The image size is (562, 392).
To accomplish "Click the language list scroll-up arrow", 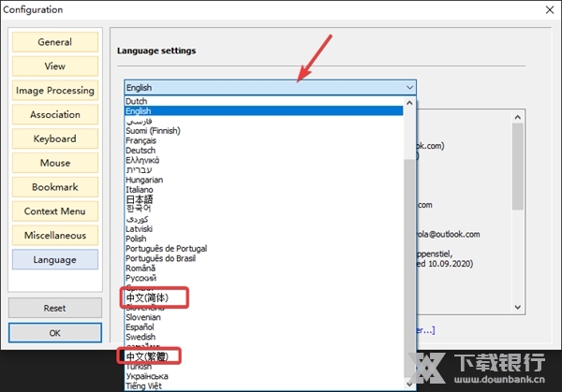I will (x=410, y=102).
